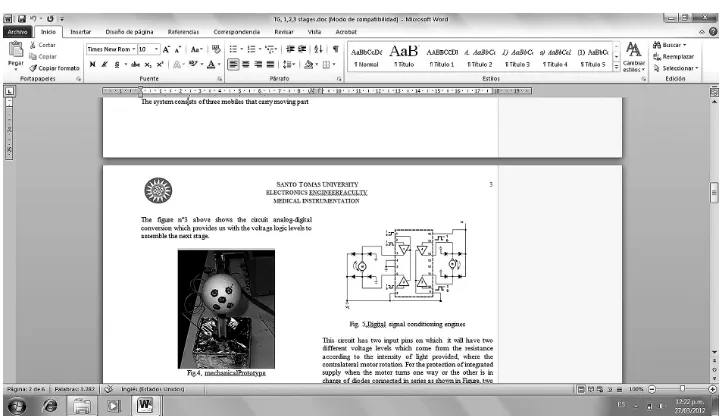Toggle ruler visibility above vertical scrollbar

(713, 92)
